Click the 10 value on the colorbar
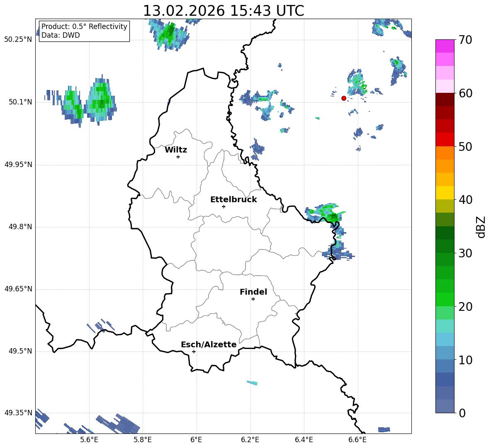491x448 pixels. tap(465, 360)
